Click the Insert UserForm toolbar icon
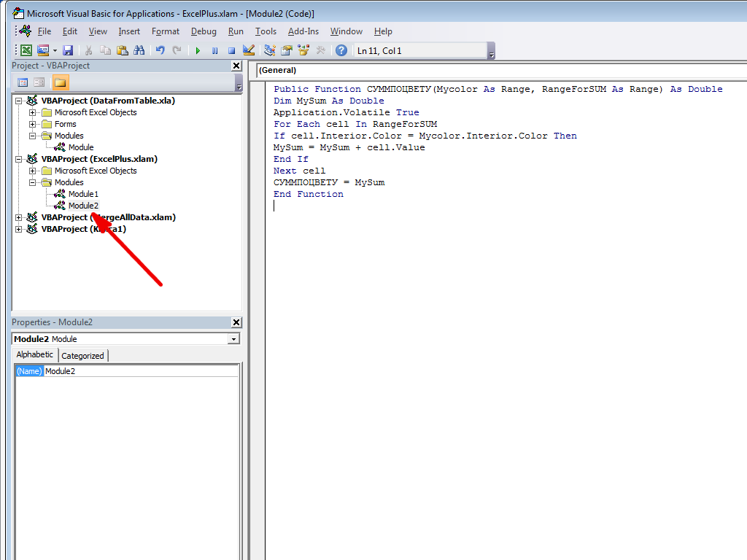 [x=43, y=50]
